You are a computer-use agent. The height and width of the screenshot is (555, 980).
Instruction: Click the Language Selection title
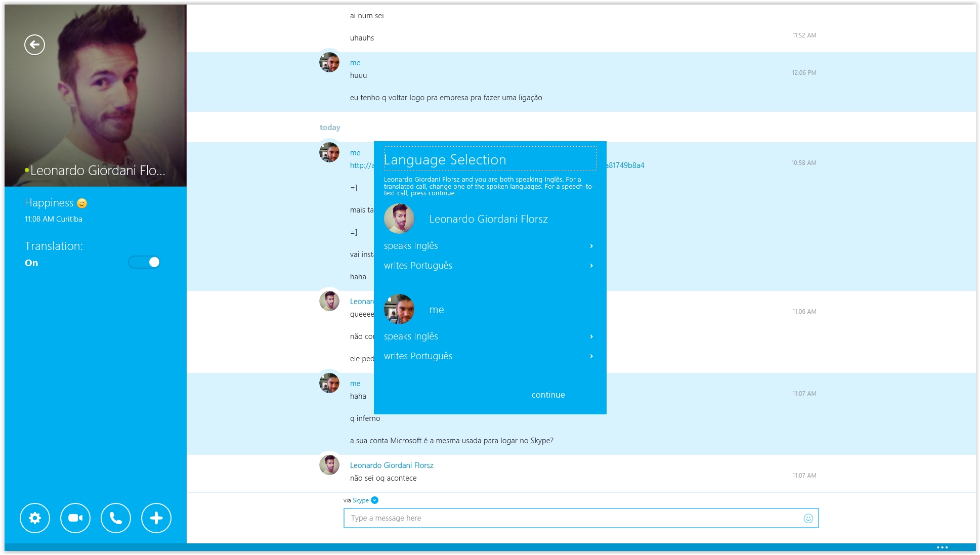click(445, 160)
